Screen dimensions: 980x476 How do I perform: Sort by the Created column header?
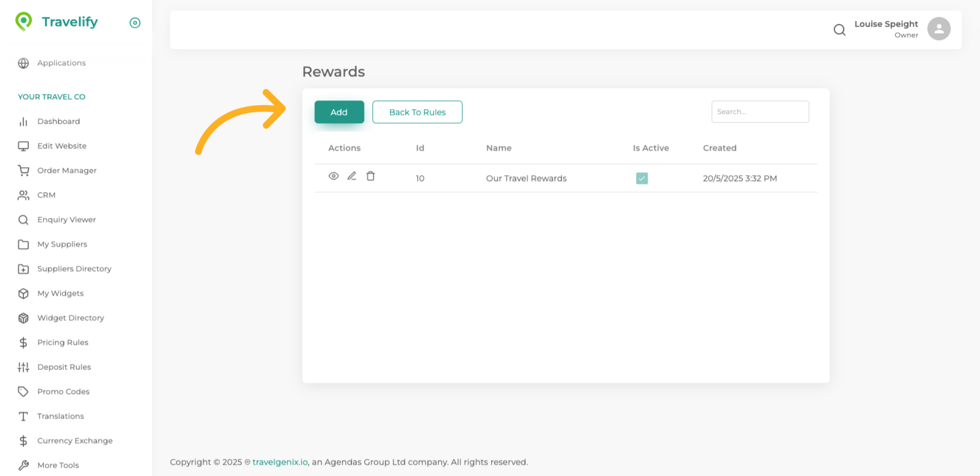(x=719, y=148)
